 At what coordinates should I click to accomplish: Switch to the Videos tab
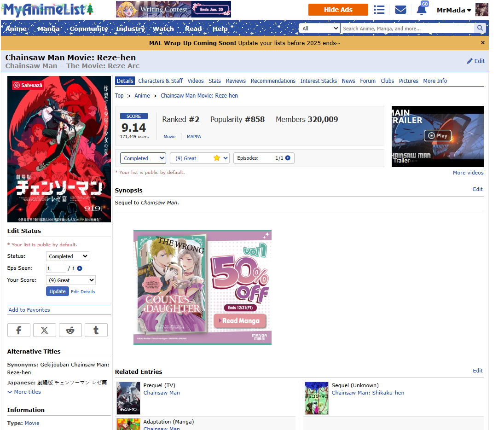tap(196, 81)
